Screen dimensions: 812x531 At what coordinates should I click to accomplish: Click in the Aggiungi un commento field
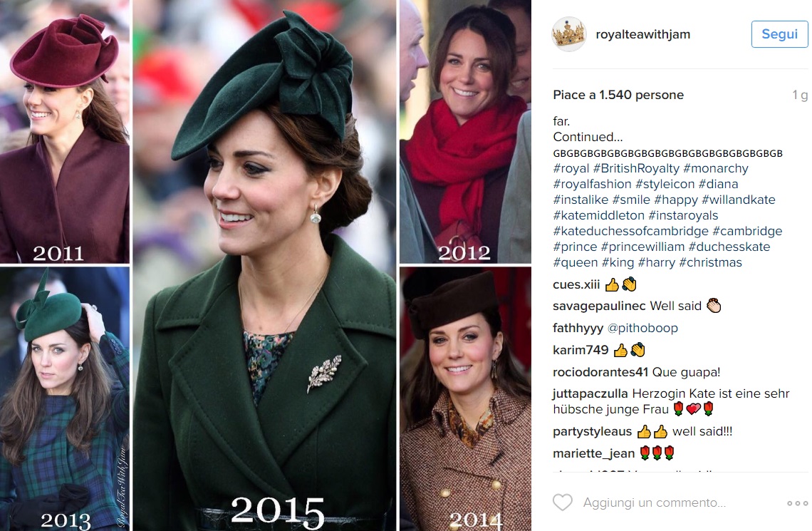655,502
